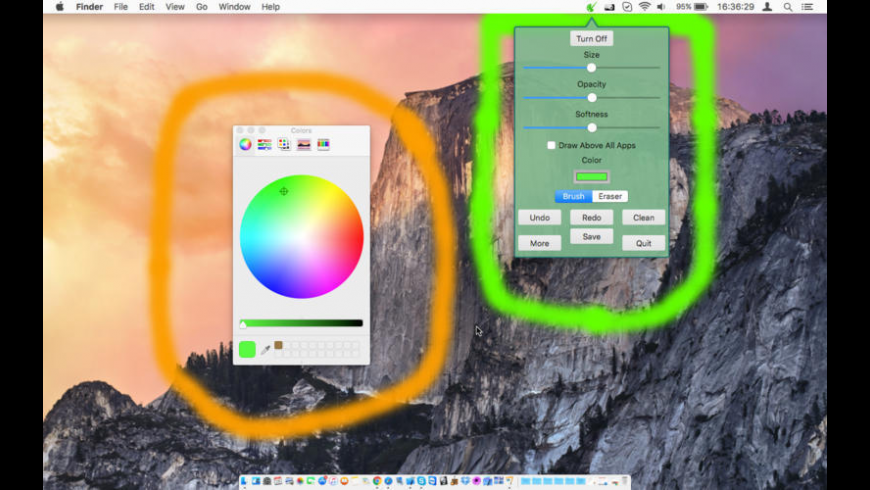
Task: Click the large green current-color swatch
Action: coord(247,349)
